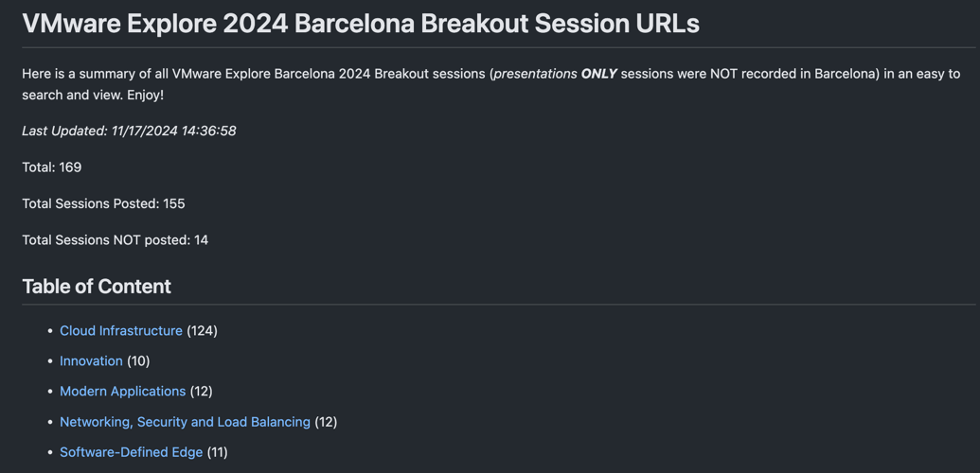
Task: Click the (124) count beside Cloud Infrastructure
Action: coord(202,330)
